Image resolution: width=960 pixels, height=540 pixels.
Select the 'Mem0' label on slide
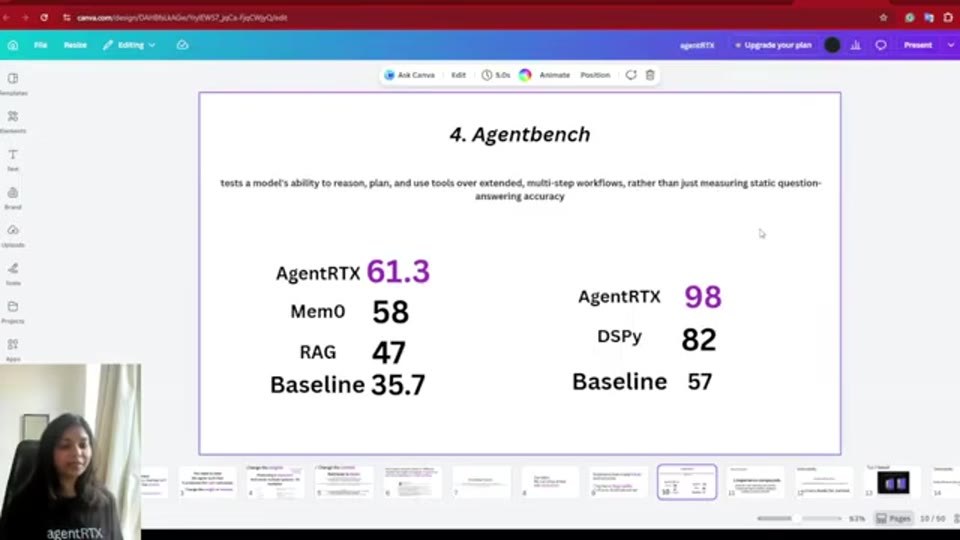pyautogui.click(x=318, y=312)
